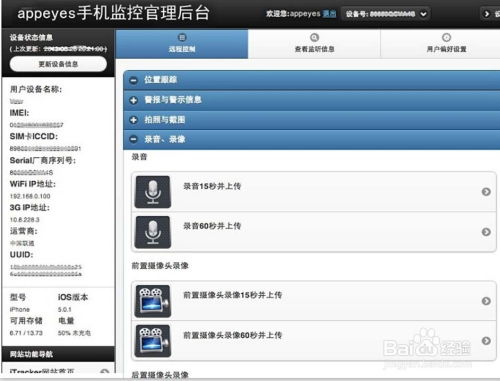
Task: Click the WiFi IP value 192.168.0.100
Action: 30,196
